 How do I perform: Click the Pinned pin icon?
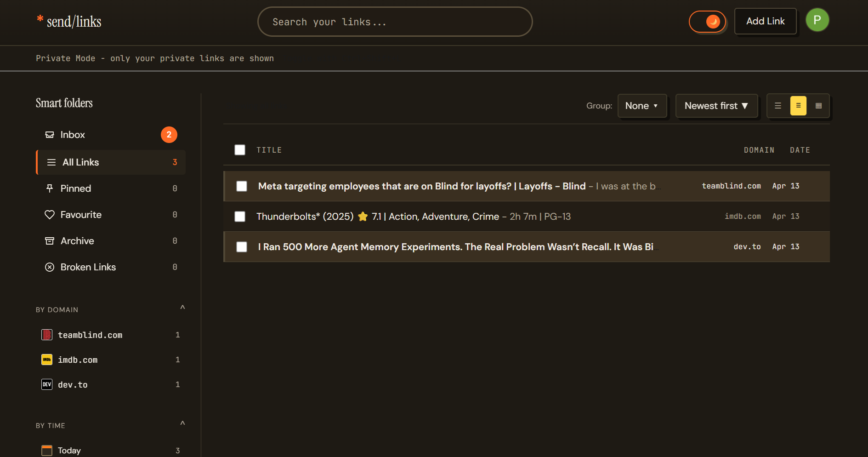pos(50,189)
